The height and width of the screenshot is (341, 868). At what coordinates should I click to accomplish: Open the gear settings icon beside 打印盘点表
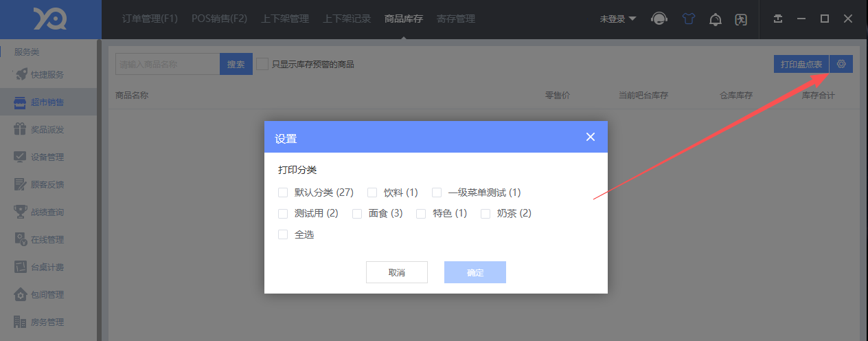[841, 64]
